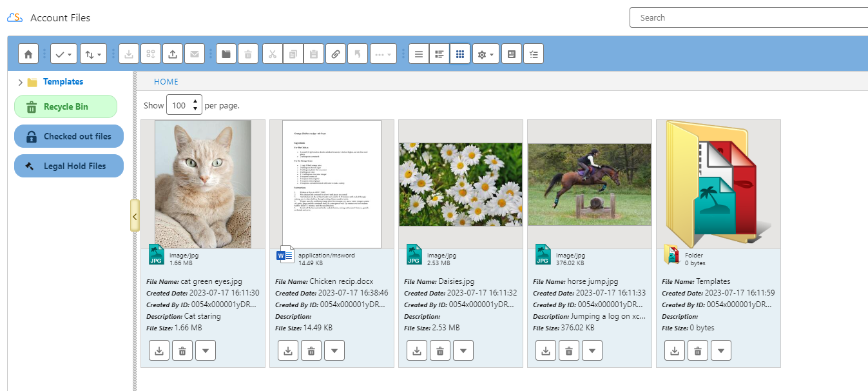Open settings gear dropdown in toolbar
This screenshot has width=868, height=391.
pos(485,54)
